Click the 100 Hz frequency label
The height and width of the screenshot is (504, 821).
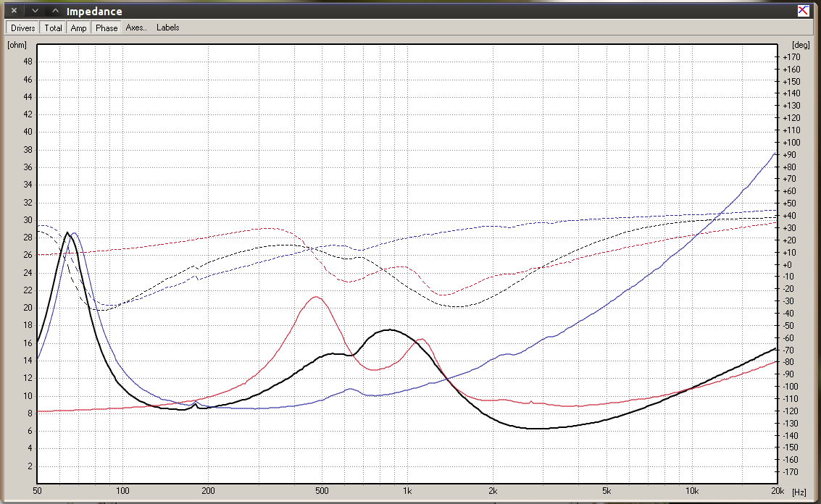[x=122, y=491]
